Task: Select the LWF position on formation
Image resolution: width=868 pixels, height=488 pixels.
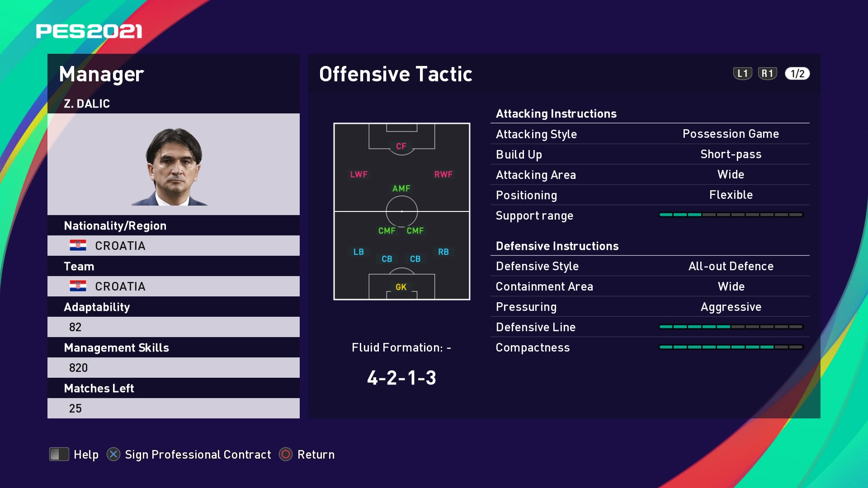Action: click(359, 174)
